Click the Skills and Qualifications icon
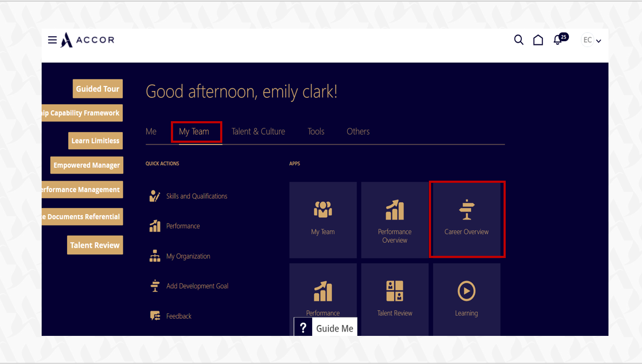Viewport: 642px width, 364px height. click(x=155, y=196)
